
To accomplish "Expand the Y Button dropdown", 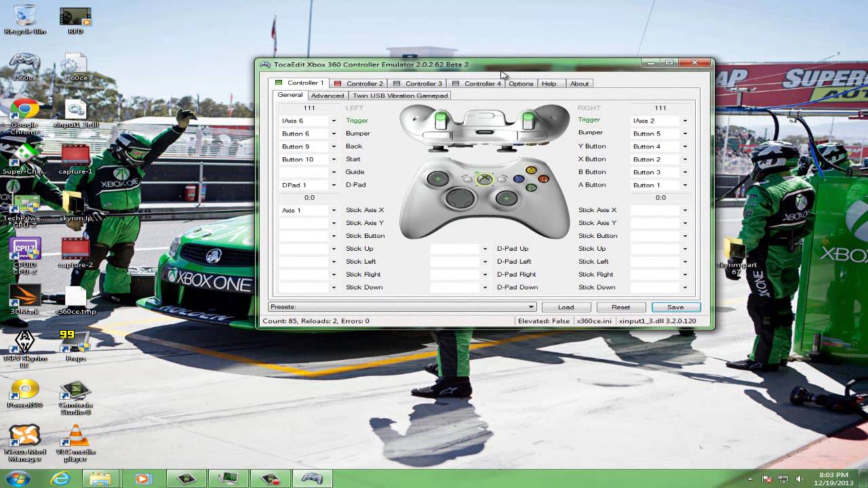I will click(685, 146).
